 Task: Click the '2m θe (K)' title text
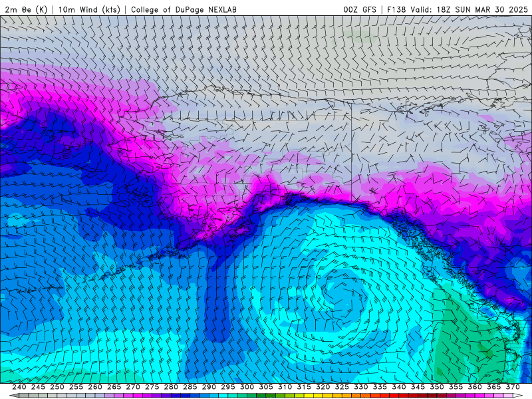click(26, 9)
